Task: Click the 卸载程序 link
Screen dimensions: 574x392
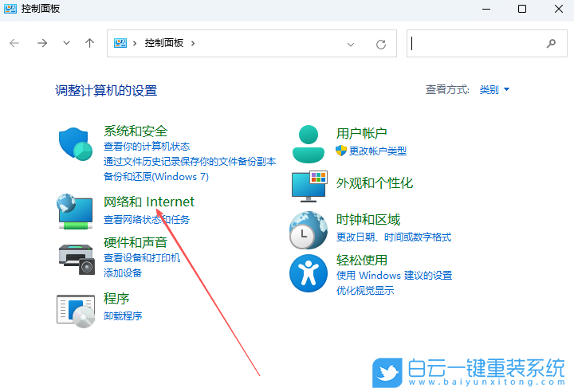Action: tap(123, 316)
